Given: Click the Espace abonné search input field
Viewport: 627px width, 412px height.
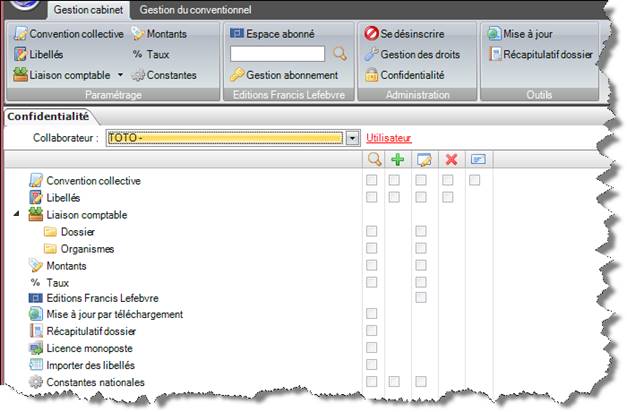Looking at the screenshot, I should (x=278, y=54).
